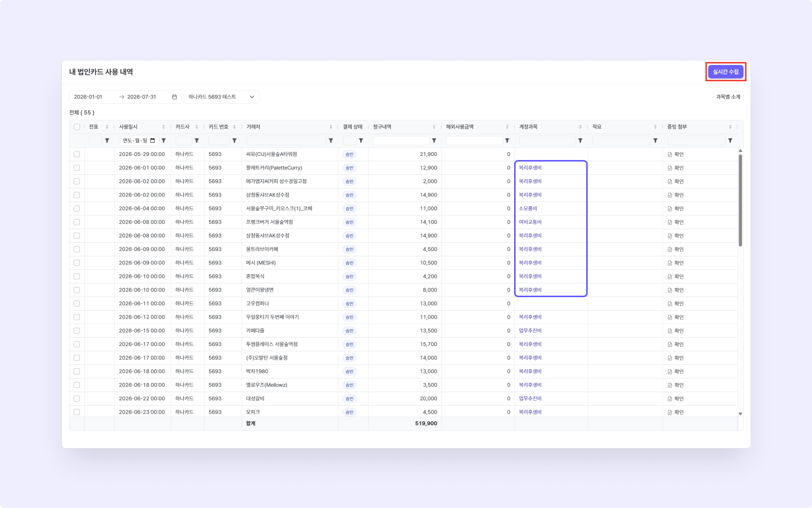The width and height of the screenshot is (812, 508).
Task: Open 업무추진비 link for 카페다홀 row
Action: point(530,331)
